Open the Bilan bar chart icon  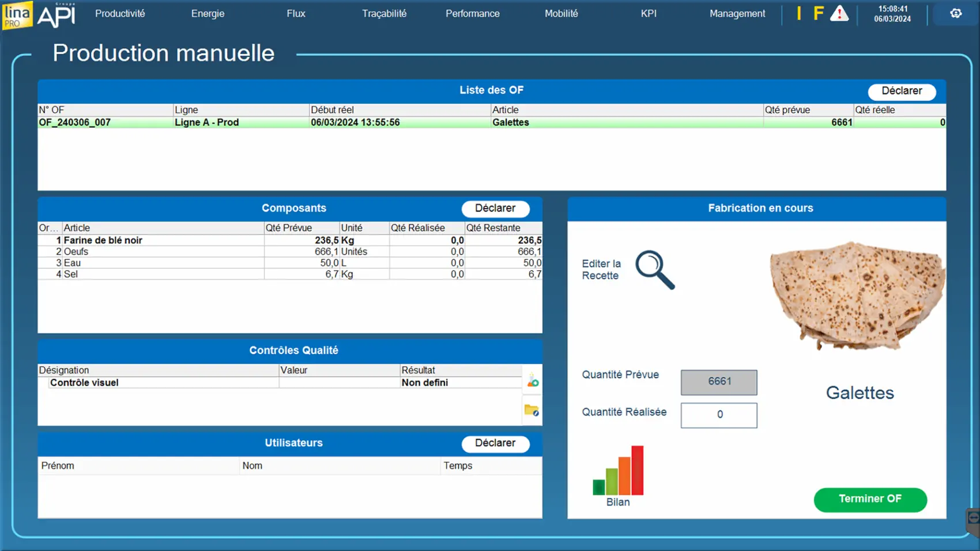618,471
